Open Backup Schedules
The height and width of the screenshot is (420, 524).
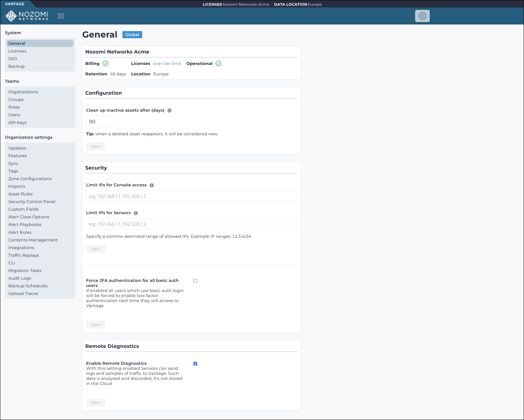coord(28,286)
